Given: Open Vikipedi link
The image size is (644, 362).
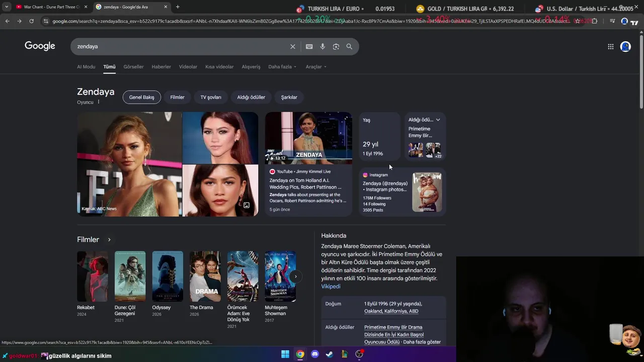Looking at the screenshot, I should point(331,287).
